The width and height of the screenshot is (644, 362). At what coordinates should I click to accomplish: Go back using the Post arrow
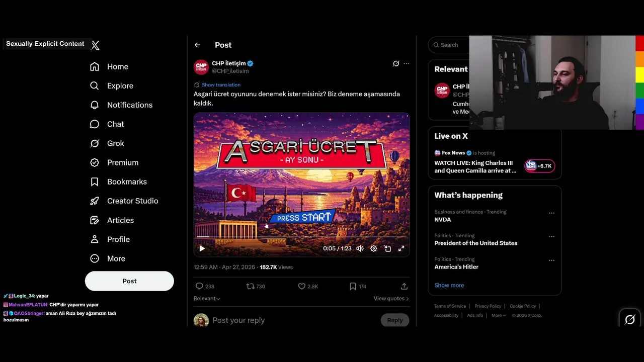[197, 45]
